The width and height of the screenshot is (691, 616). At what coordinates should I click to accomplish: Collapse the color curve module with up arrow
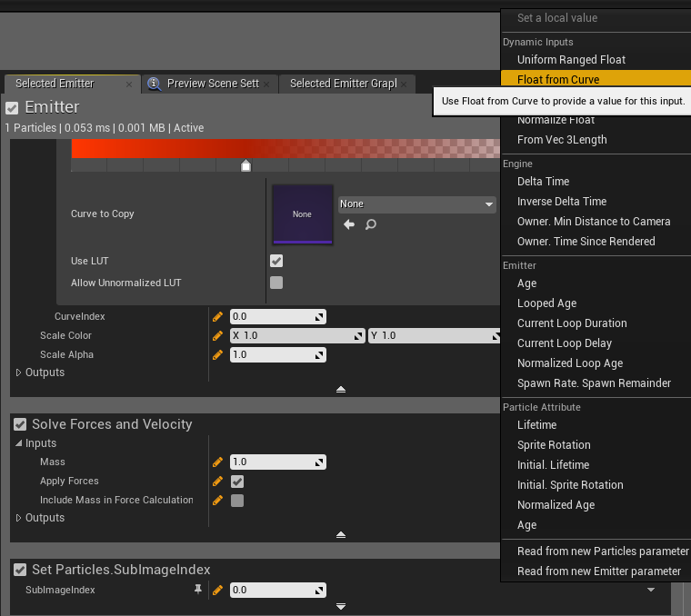(341, 389)
